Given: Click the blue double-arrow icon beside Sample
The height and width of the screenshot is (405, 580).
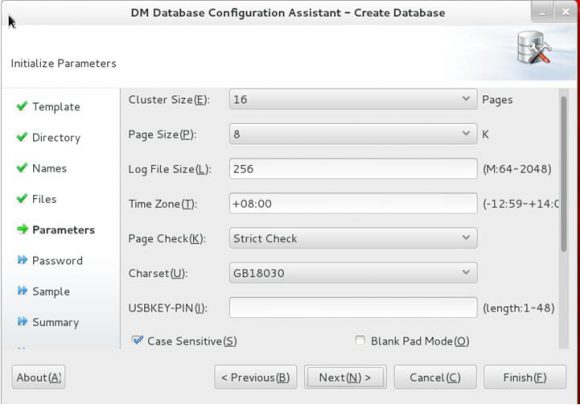Looking at the screenshot, I should [x=22, y=291].
